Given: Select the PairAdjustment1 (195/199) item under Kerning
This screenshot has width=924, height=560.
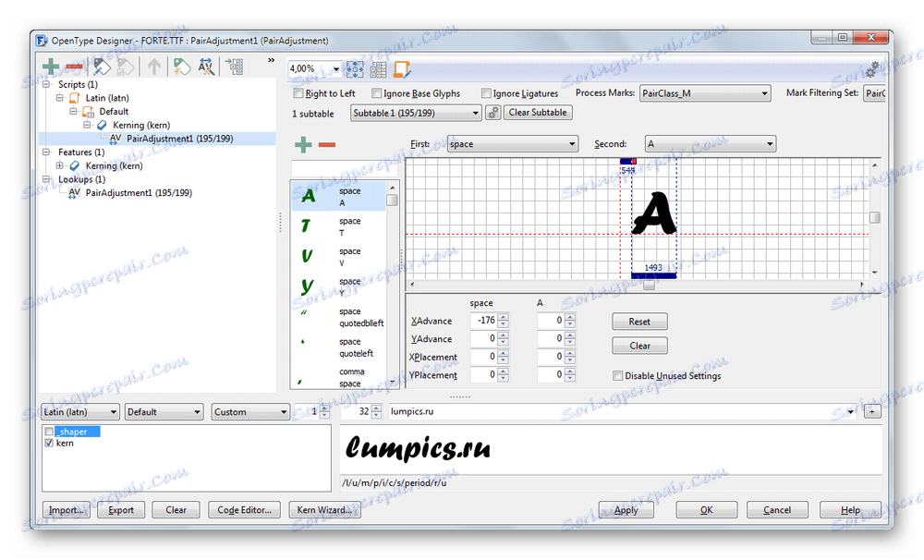Looking at the screenshot, I should pos(180,139).
